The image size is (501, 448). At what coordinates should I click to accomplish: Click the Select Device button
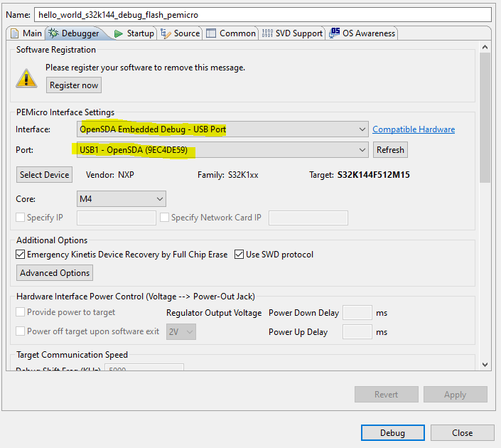(x=44, y=175)
